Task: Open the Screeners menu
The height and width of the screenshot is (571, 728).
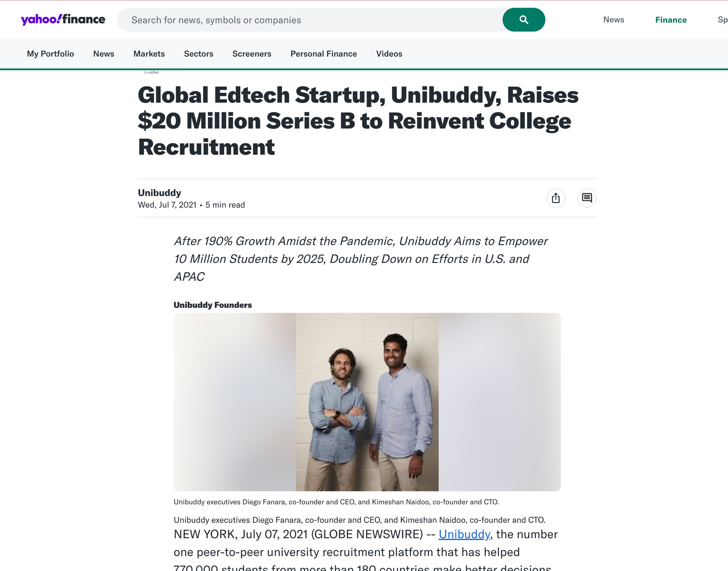Action: [x=252, y=54]
